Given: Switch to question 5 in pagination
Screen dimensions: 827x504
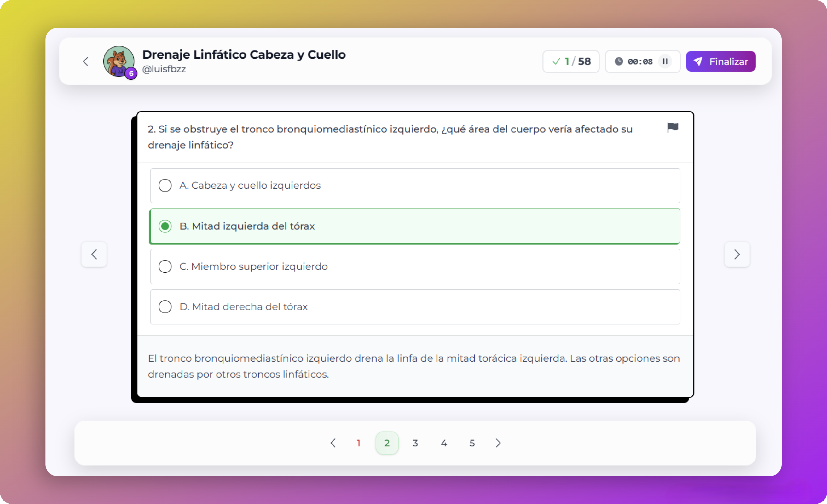Looking at the screenshot, I should [472, 443].
